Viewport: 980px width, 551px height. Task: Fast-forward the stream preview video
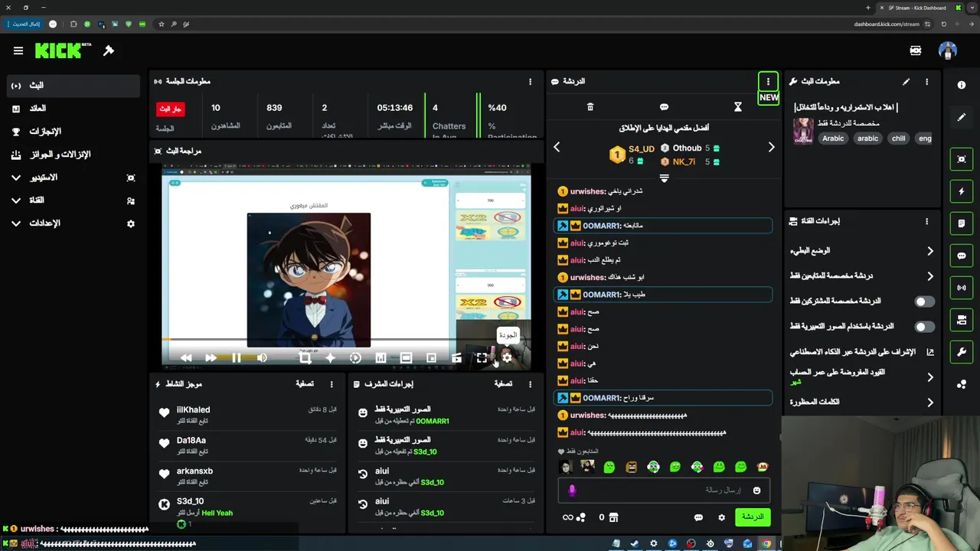(x=211, y=357)
